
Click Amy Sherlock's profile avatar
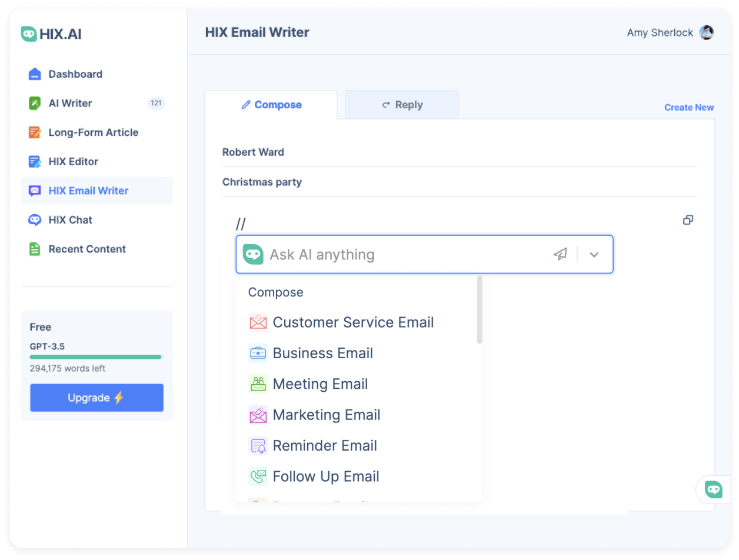pos(706,33)
